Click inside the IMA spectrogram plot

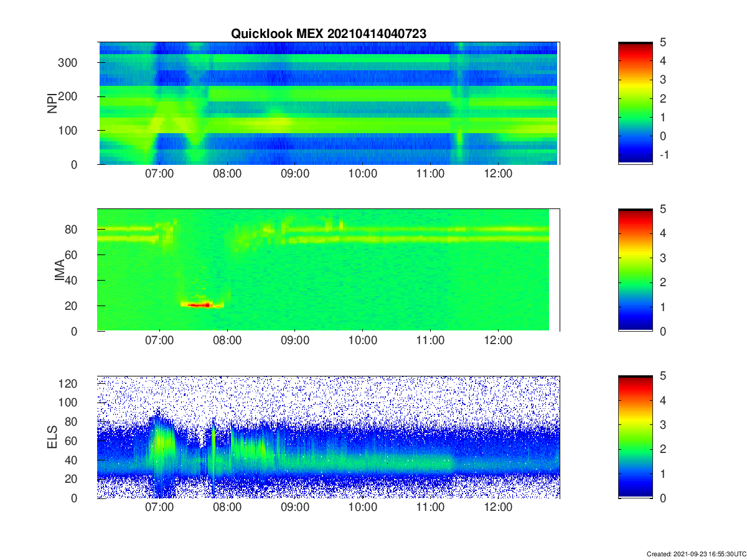point(329,270)
